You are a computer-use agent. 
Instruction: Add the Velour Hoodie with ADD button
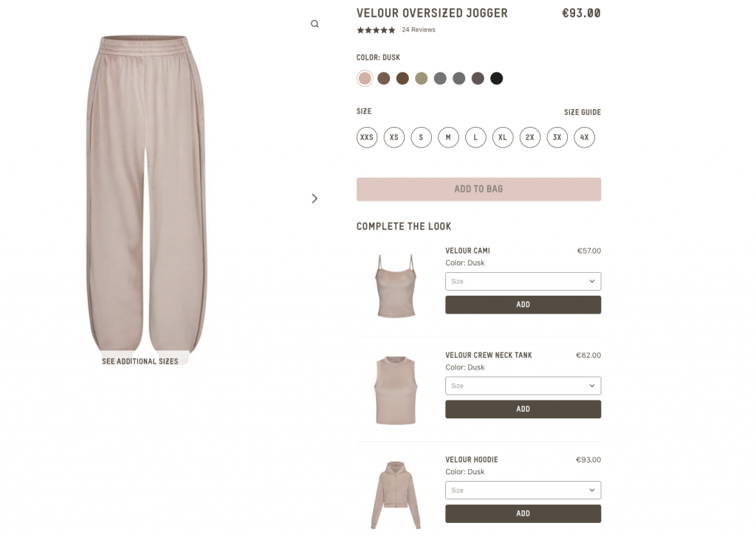[x=523, y=514]
